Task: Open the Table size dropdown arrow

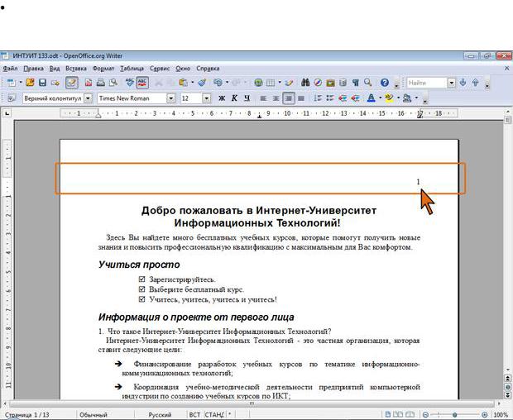Action: [x=280, y=83]
